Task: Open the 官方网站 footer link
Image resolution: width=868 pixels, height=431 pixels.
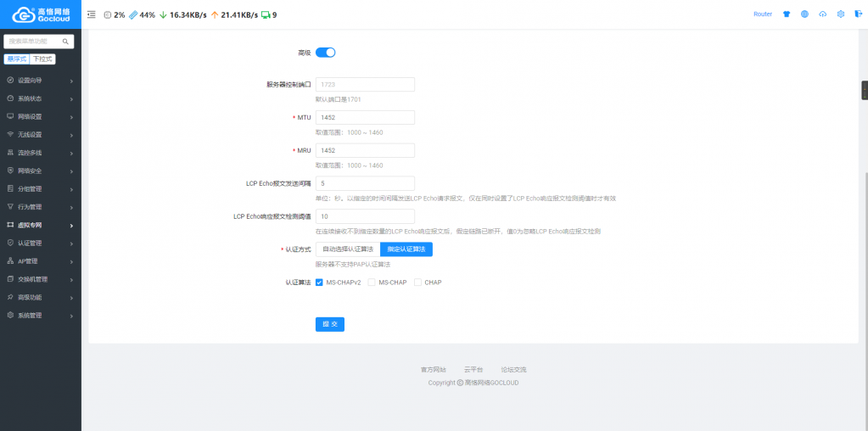Action: click(x=434, y=370)
